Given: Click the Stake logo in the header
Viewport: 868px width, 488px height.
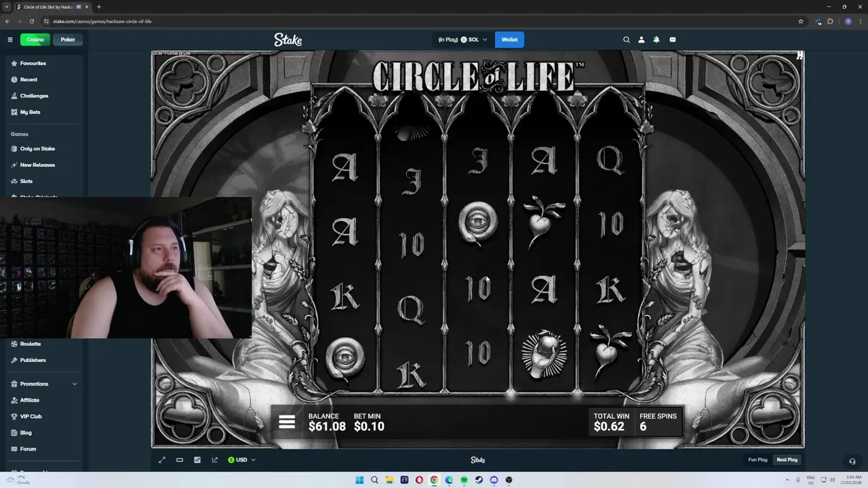Looking at the screenshot, I should 288,39.
